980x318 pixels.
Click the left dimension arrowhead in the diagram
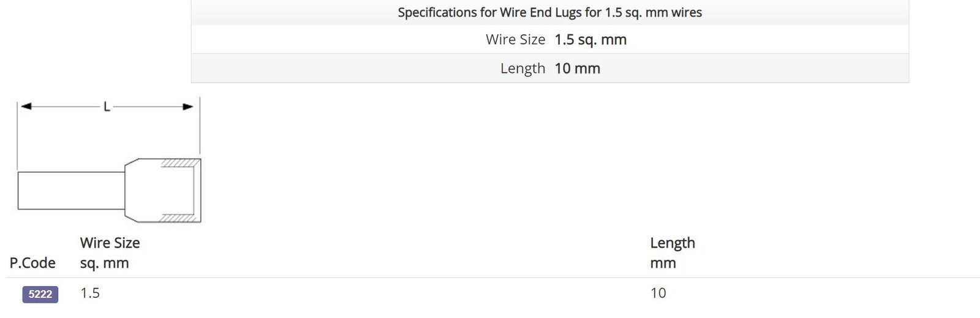click(26, 107)
